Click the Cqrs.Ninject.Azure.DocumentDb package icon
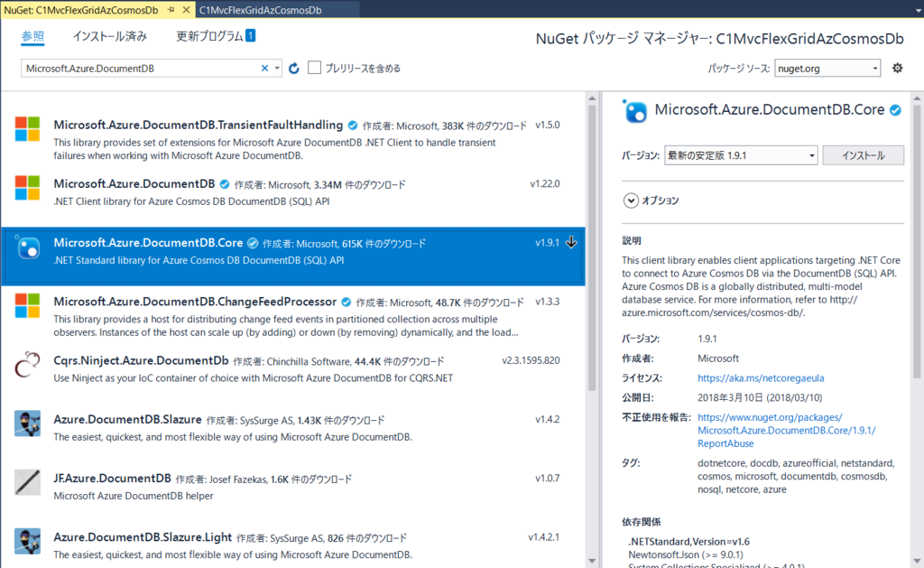This screenshot has width=924, height=568. coord(27,365)
